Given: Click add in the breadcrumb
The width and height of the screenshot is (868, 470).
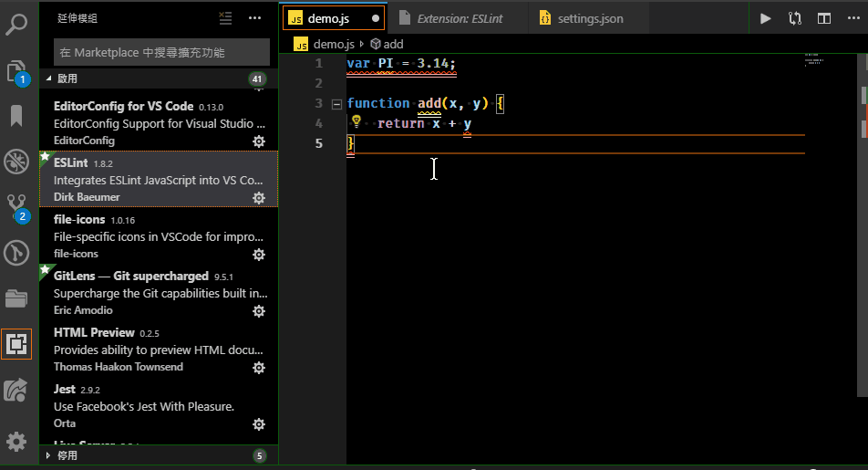Looking at the screenshot, I should [393, 44].
